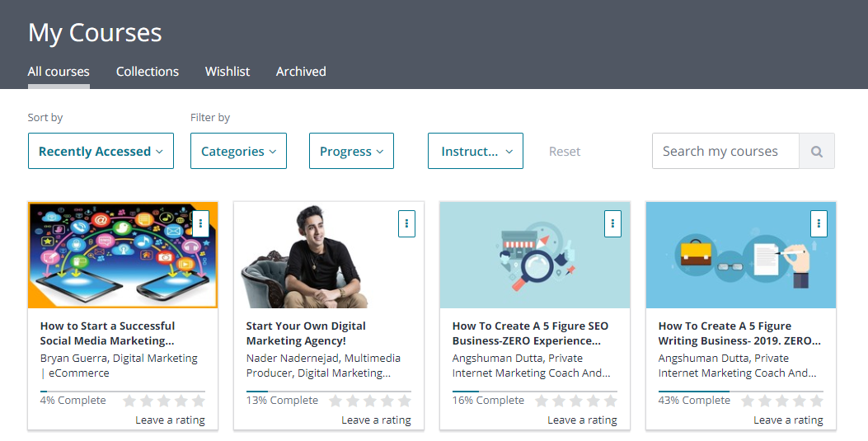Click first star on Digital Marketing Agency course
This screenshot has width=868, height=441.
pos(335,401)
